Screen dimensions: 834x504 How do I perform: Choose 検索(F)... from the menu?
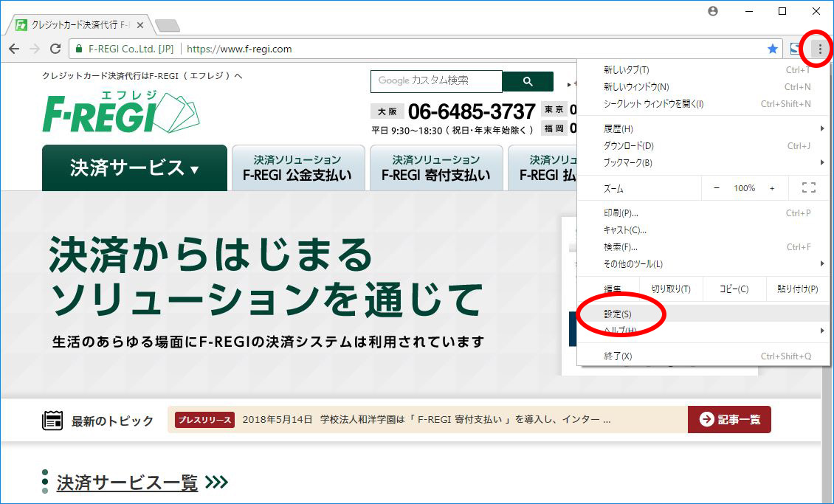pyautogui.click(x=703, y=247)
